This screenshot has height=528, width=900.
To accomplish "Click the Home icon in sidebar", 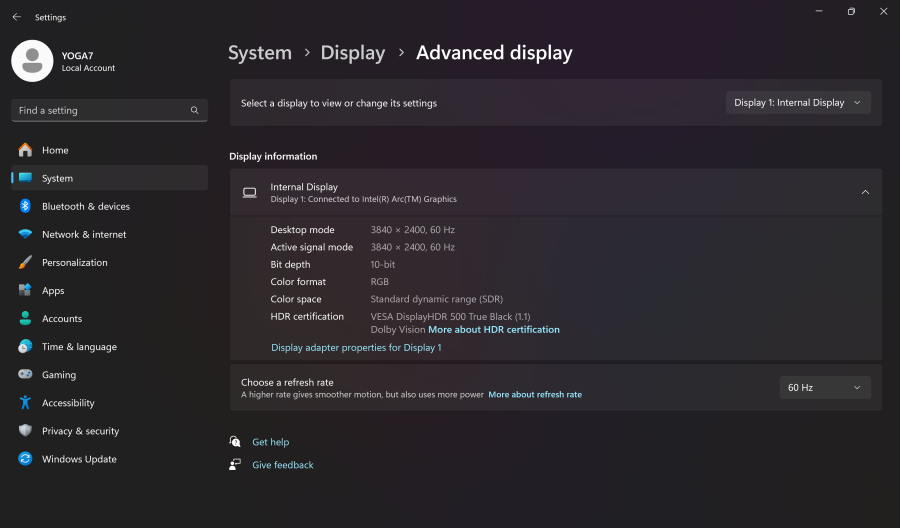I will 25,150.
